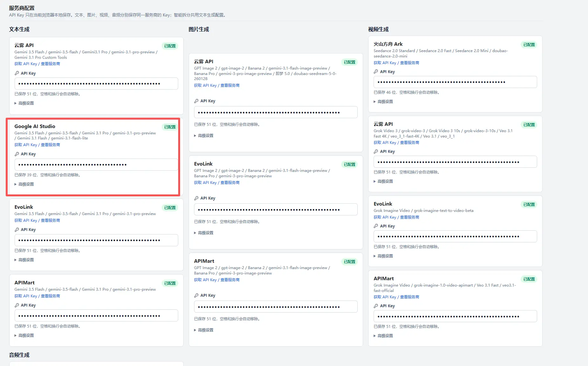
Task: Click the 视频生成 section heading
Action: click(378, 29)
